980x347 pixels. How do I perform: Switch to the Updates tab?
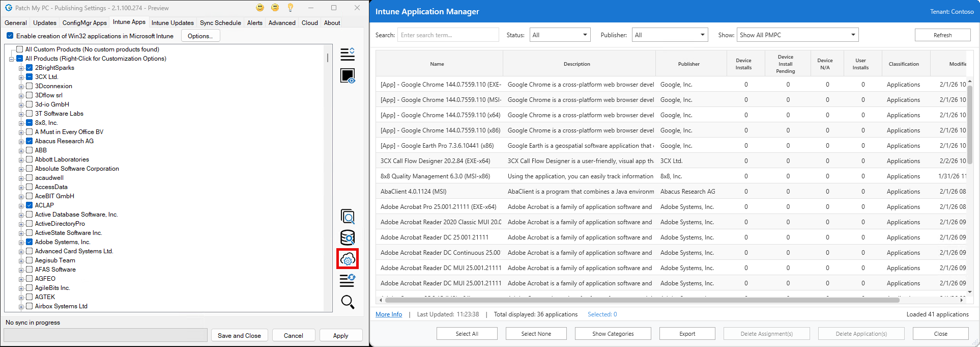point(45,22)
